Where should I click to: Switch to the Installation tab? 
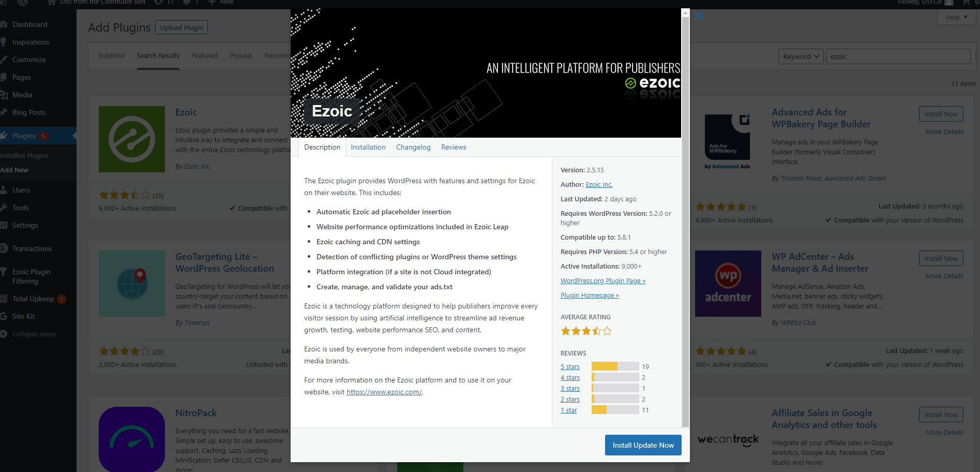[x=368, y=147]
